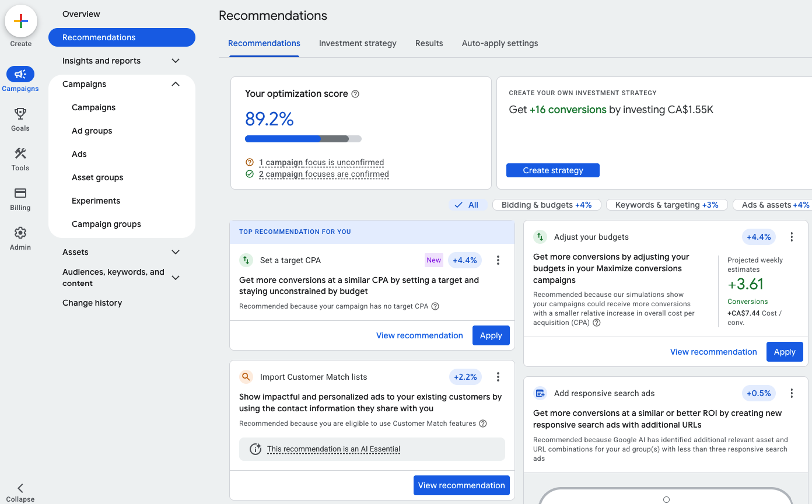Screen dimensions: 812x504
Task: Click '2 campaign focuses are confirmed' link
Action: [x=324, y=174]
